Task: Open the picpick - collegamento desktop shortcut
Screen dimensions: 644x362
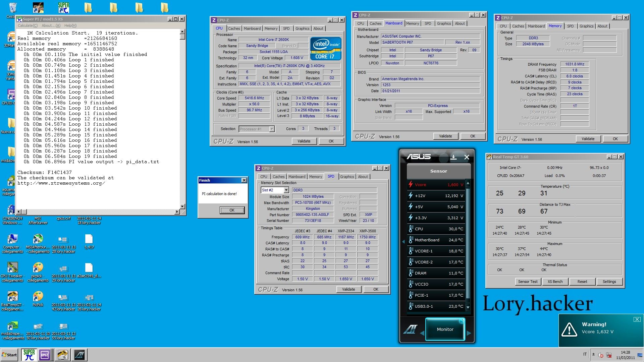Action: click(38, 272)
